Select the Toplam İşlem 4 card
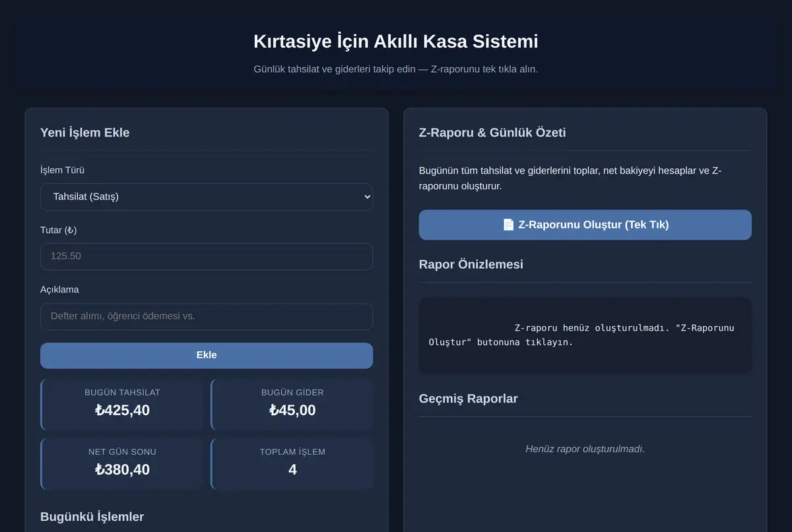The image size is (792, 532). tap(292, 464)
